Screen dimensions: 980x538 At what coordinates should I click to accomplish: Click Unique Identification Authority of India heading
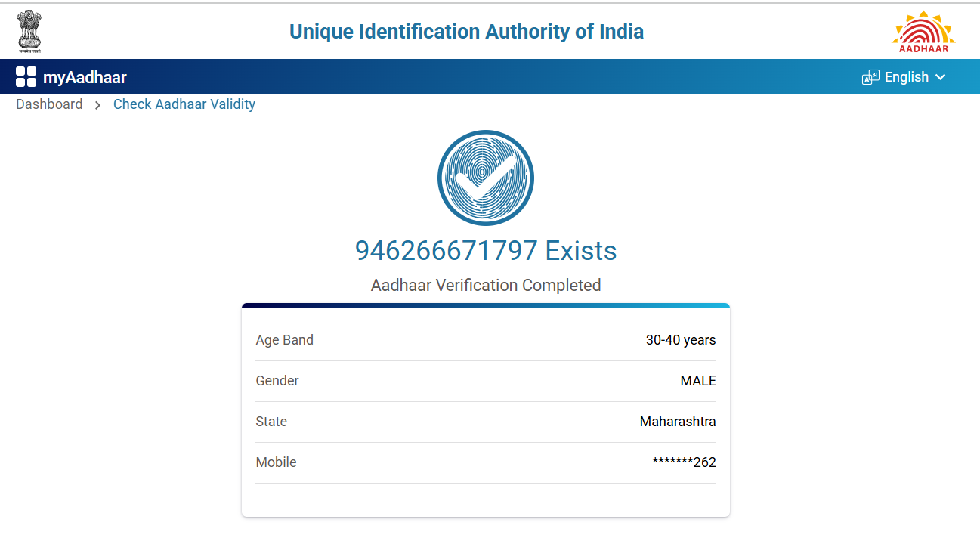466,32
